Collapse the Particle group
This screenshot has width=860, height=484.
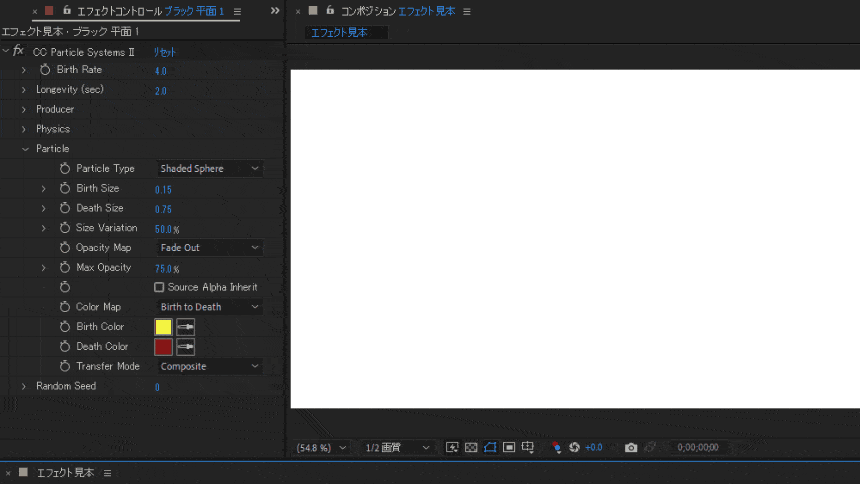[25, 149]
